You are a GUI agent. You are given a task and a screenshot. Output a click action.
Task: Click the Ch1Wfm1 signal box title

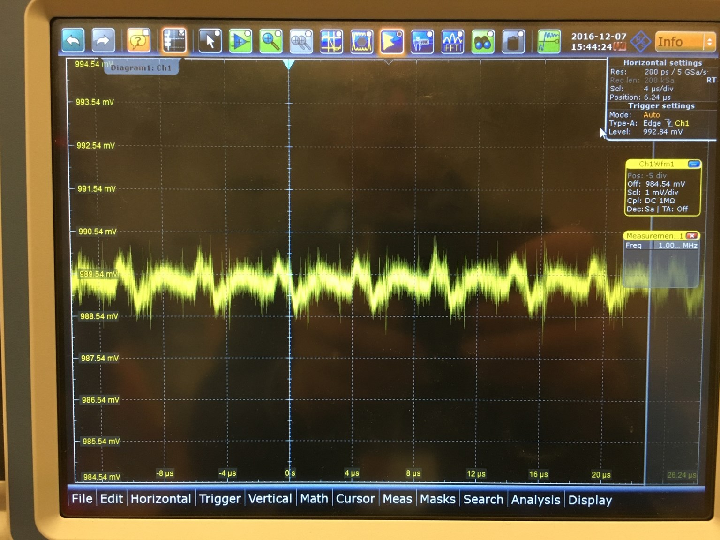(x=657, y=164)
